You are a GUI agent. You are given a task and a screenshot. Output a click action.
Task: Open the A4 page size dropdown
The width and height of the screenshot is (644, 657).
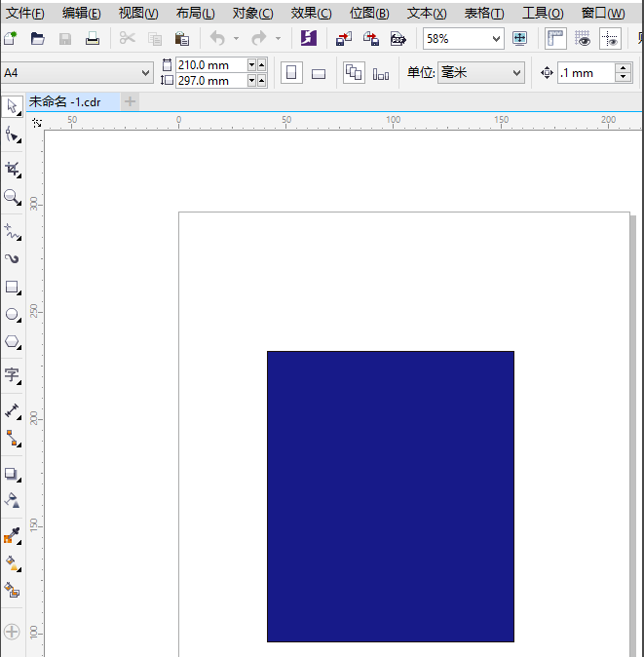point(145,73)
